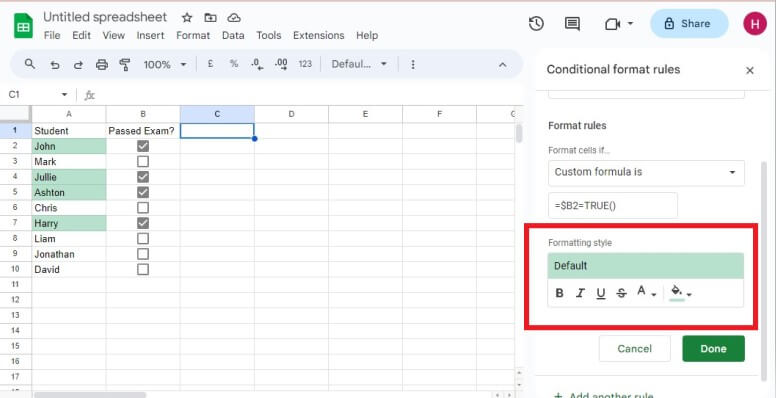Open the comments icon
This screenshot has width=776, height=398.
click(572, 24)
